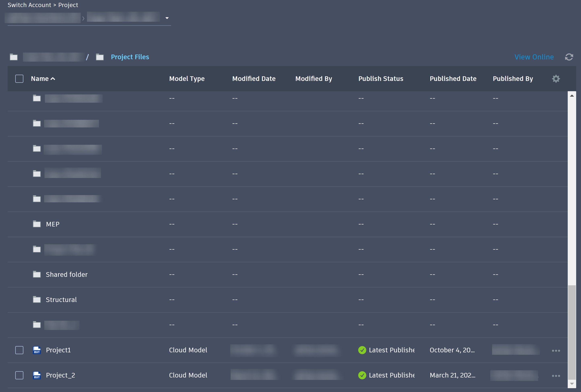Open the three-dot menu for Project_2
Image resolution: width=581 pixels, height=392 pixels.
click(556, 376)
